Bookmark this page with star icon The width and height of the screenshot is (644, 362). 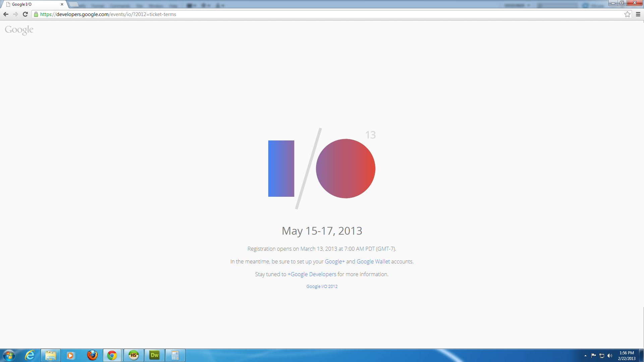(627, 14)
